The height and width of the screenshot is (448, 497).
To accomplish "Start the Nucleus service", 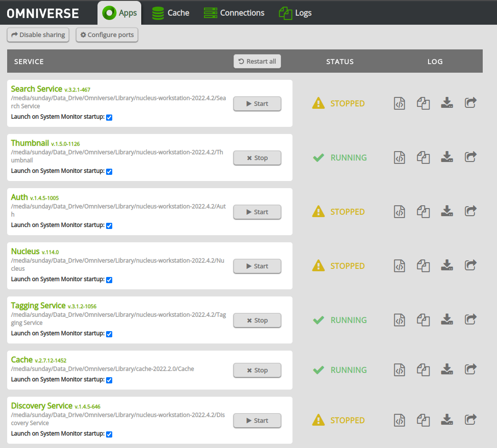I will [x=257, y=266].
